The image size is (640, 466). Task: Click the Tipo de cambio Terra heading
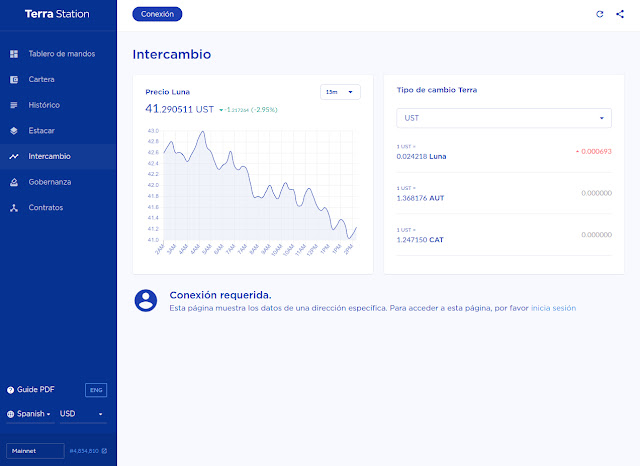pyautogui.click(x=437, y=90)
